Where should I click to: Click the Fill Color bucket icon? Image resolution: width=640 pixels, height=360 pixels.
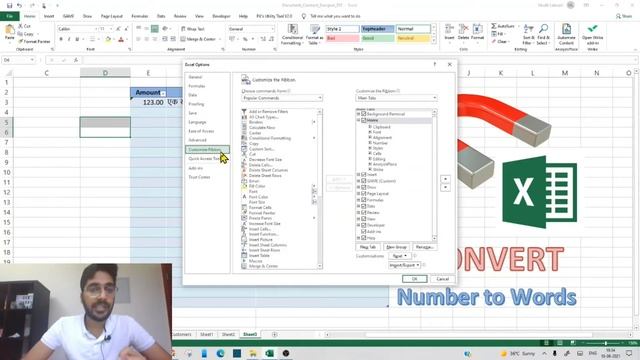coord(108,40)
